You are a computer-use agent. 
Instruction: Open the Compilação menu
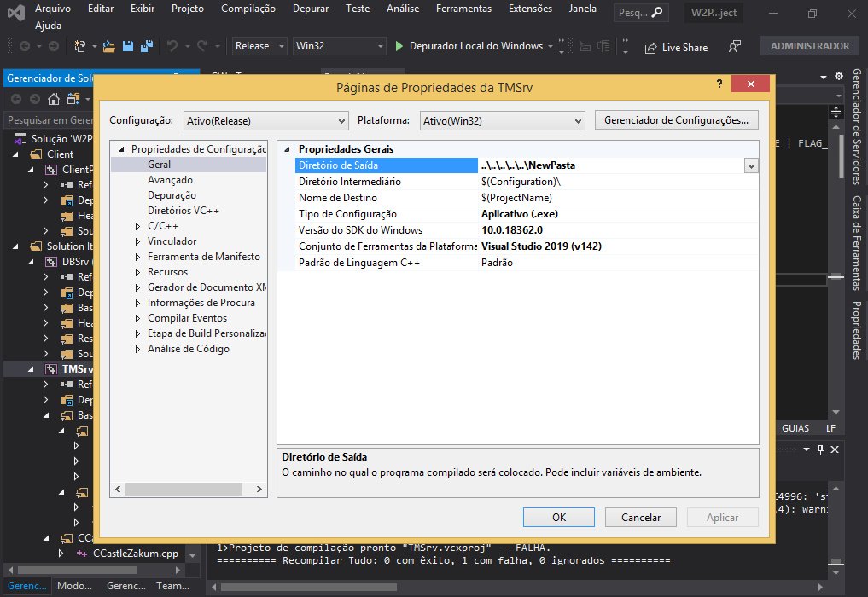[x=248, y=9]
